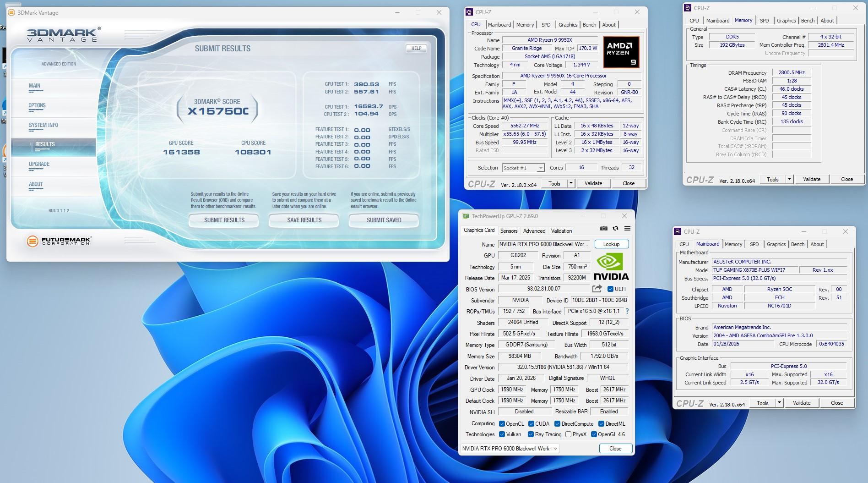Open the Tools dropdown arrow in CPU-Z CPU window
This screenshot has width=868, height=483.
(x=571, y=183)
